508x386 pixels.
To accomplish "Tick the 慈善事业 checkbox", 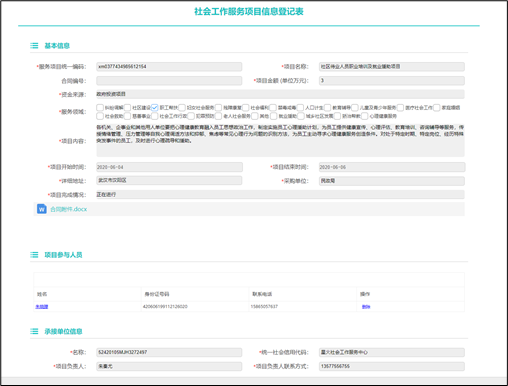I will tap(127, 116).
